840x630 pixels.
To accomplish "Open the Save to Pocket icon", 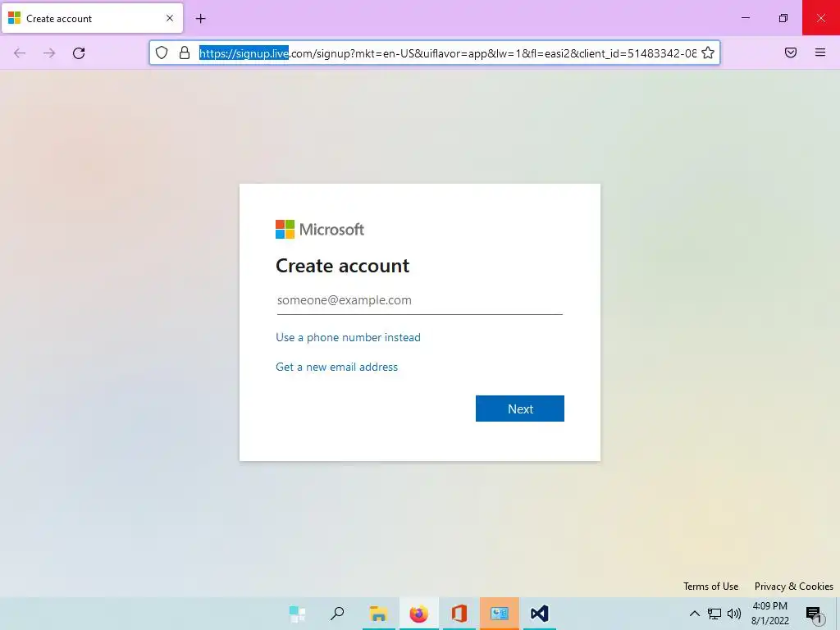I will pos(791,52).
